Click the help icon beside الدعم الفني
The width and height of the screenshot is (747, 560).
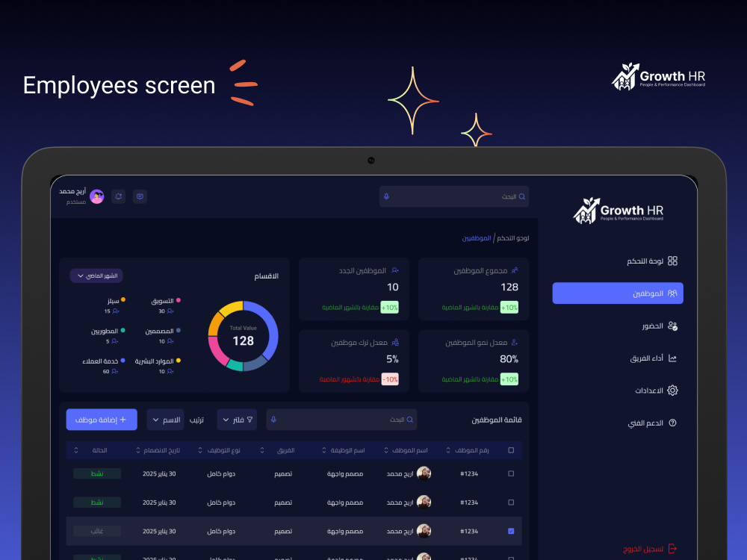coord(672,423)
